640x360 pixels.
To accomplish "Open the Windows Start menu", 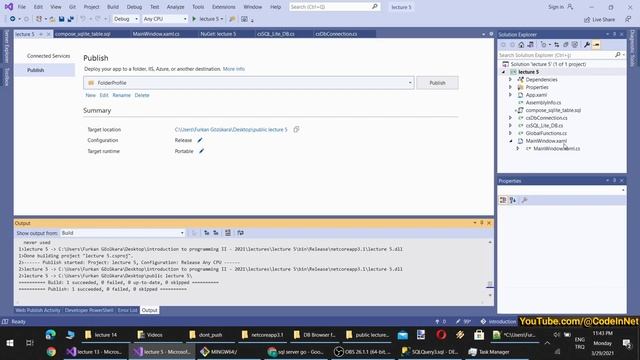I will pos(10,343).
